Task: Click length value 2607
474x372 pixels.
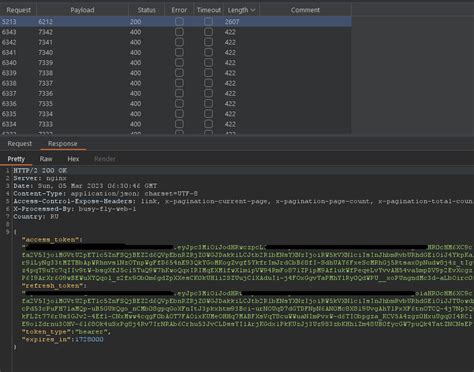Action: [x=232, y=22]
